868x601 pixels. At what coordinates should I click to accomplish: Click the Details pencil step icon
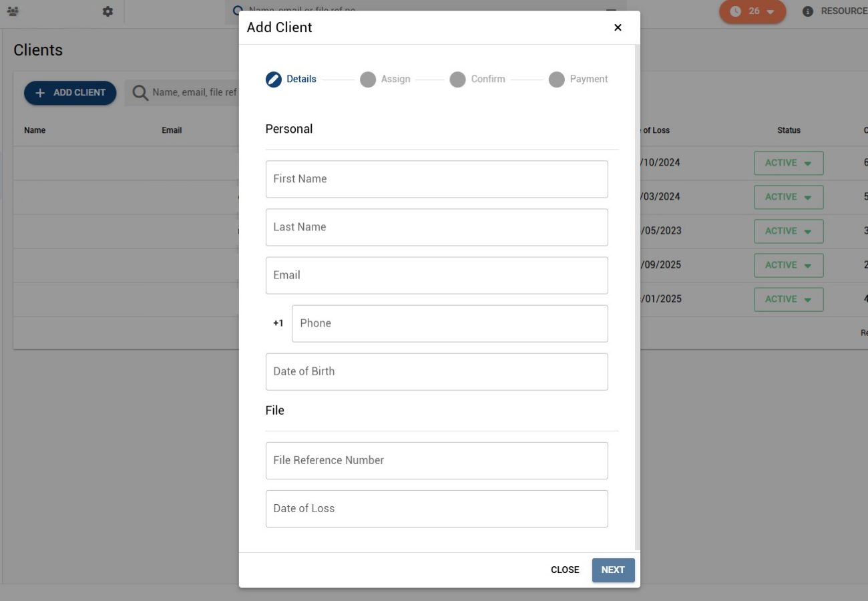(274, 79)
